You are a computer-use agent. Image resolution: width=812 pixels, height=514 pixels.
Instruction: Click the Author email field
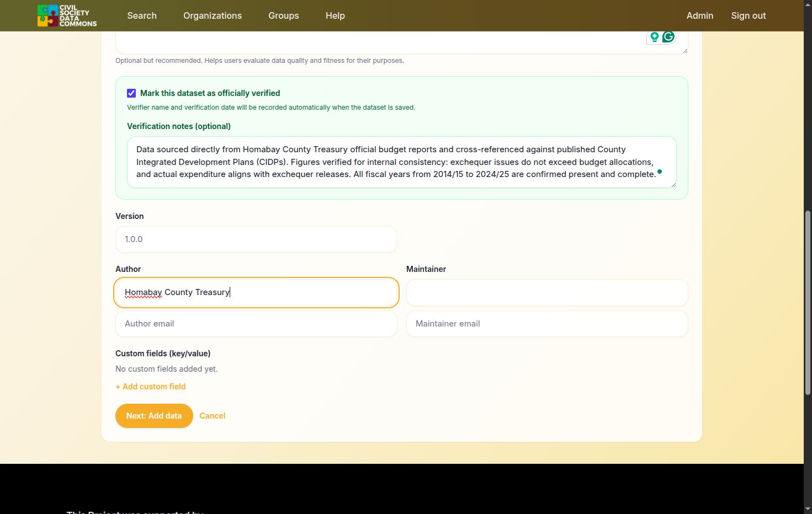[256, 324]
